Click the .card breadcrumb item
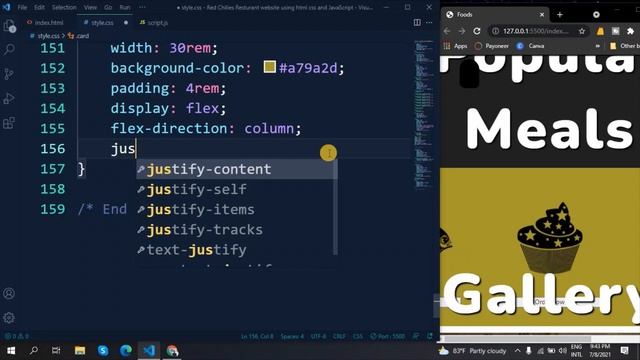This screenshot has height=360, width=640. 79,36
